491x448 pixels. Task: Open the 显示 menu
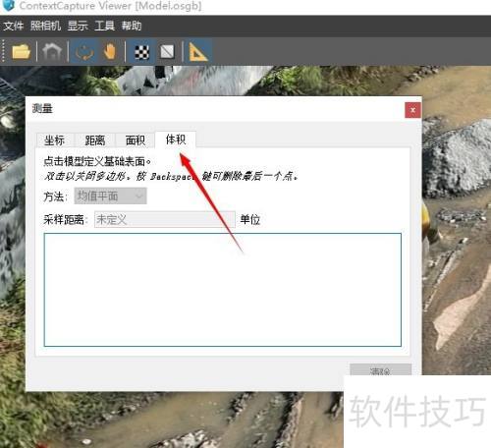coord(78,26)
